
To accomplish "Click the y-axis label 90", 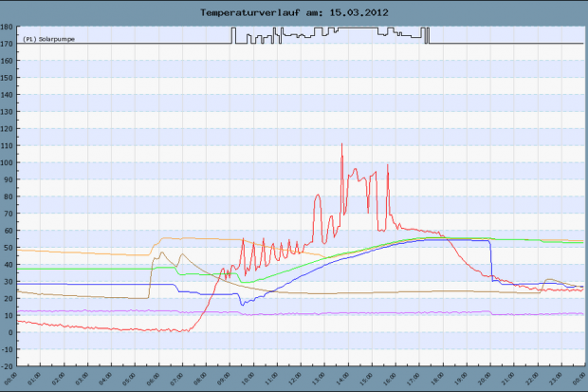I will click(x=9, y=179).
